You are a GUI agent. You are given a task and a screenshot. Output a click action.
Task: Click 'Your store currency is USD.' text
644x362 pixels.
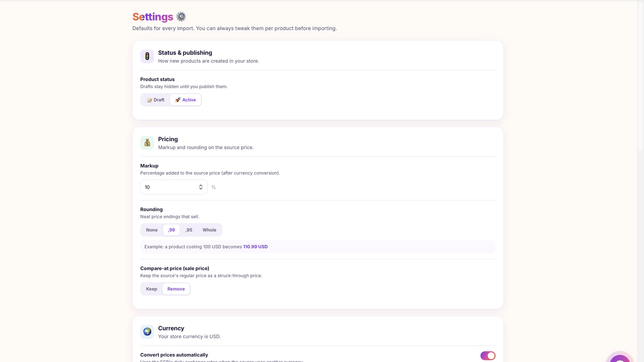click(x=189, y=337)
